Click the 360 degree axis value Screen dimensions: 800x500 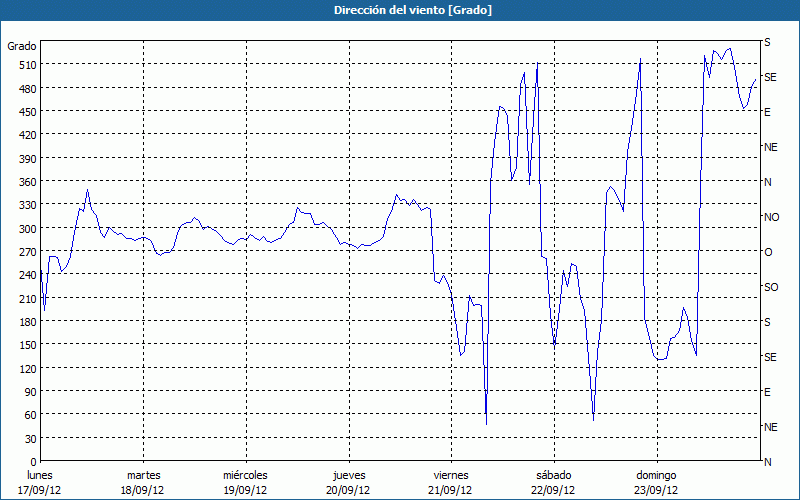tap(26, 182)
